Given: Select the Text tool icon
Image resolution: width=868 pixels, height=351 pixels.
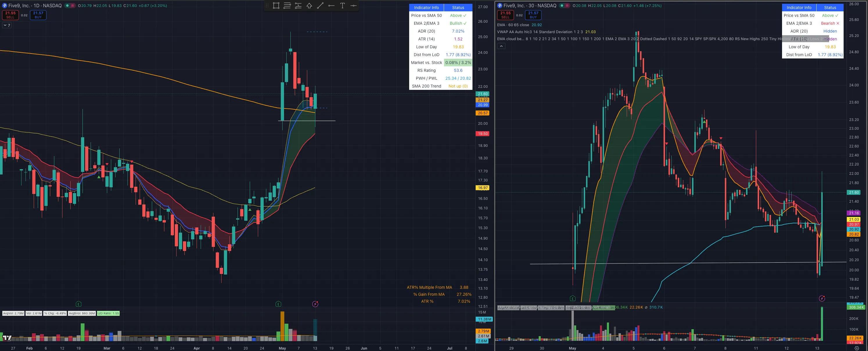Looking at the screenshot, I should (342, 6).
